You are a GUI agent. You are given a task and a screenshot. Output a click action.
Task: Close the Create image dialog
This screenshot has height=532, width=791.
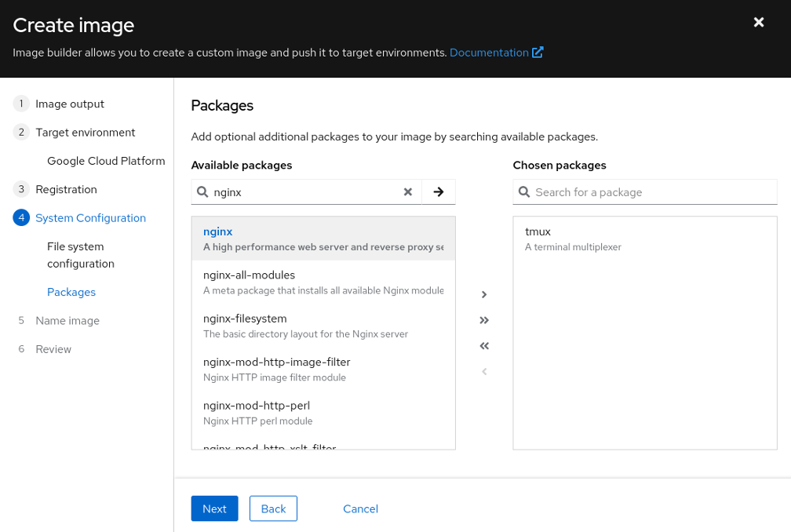(x=758, y=23)
